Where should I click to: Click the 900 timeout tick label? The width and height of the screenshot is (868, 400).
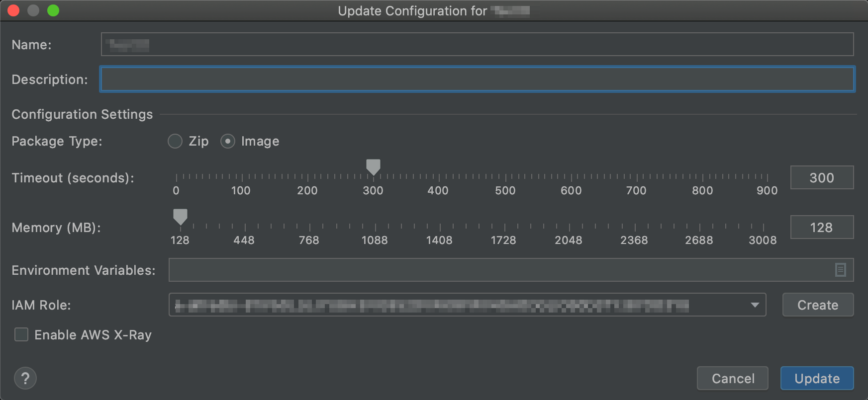767,190
